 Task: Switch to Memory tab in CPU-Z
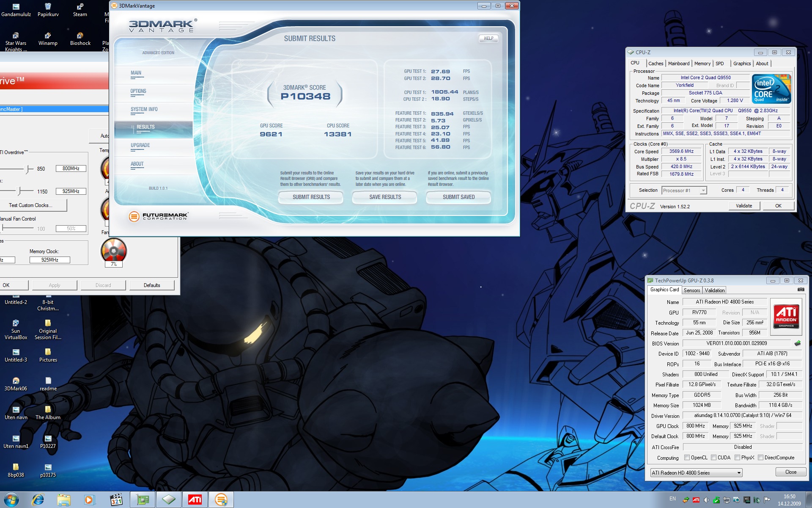tap(702, 63)
